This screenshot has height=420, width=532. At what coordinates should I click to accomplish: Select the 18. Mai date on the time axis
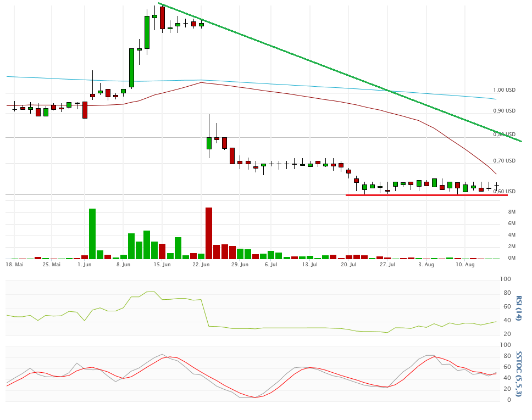click(15, 265)
